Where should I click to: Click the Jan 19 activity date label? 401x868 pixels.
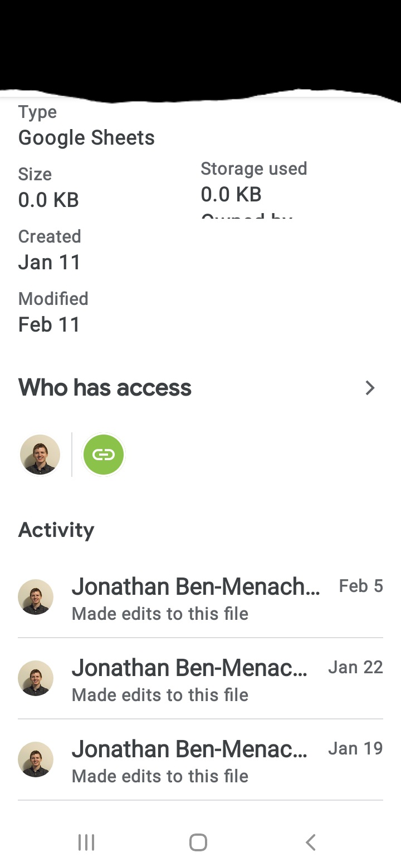pos(355,748)
